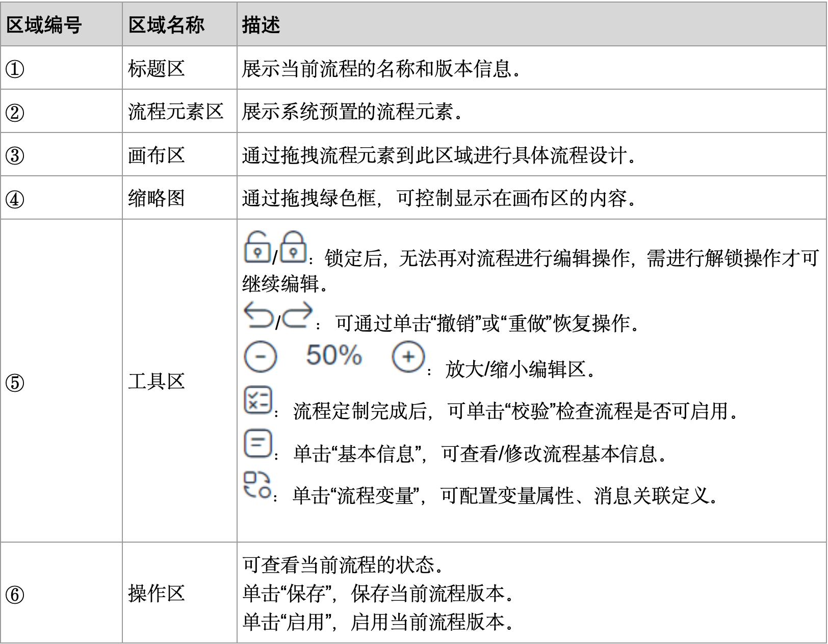828x644 pixels.
Task: Click the process variable icon
Action: coord(257,485)
